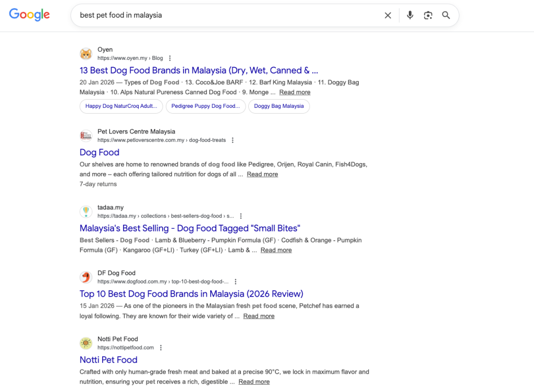Select the Doggy Bag Malaysia chip
534x392 pixels.
click(278, 106)
